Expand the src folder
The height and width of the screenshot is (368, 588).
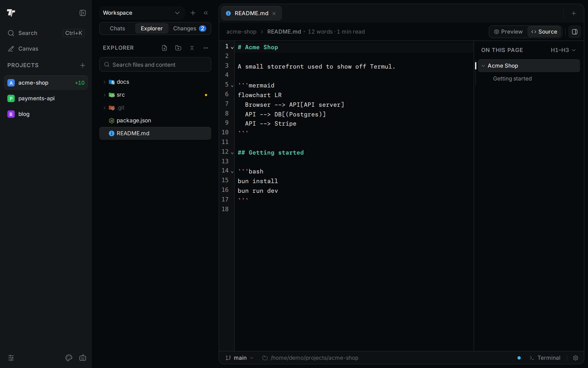coord(155,95)
